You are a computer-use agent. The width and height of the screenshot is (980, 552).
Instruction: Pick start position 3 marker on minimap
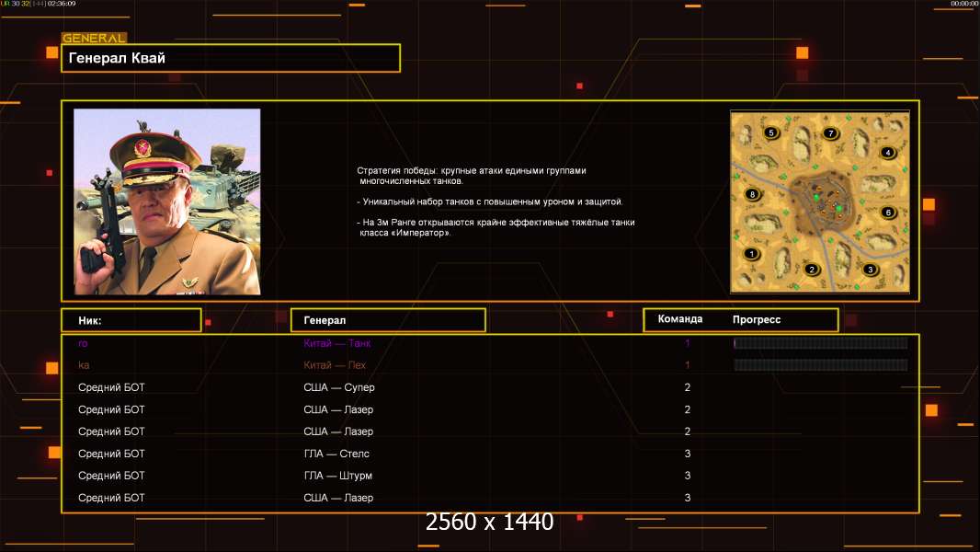coord(870,270)
